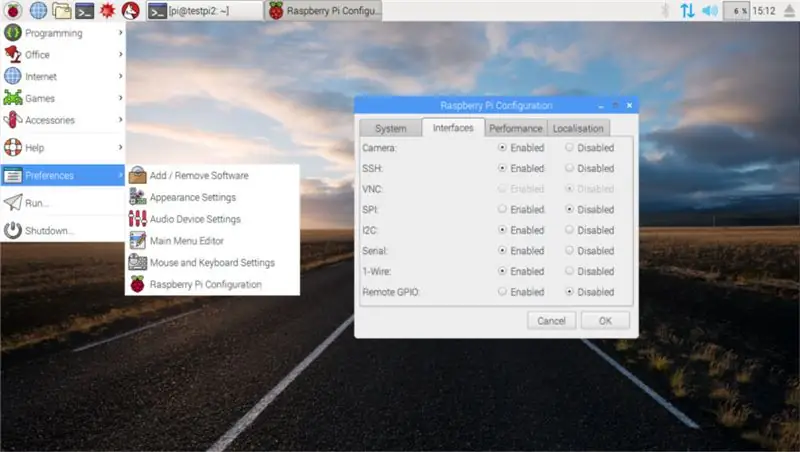Expand the Accessories submenu arrow
This screenshot has height=452, width=800.
tap(120, 119)
